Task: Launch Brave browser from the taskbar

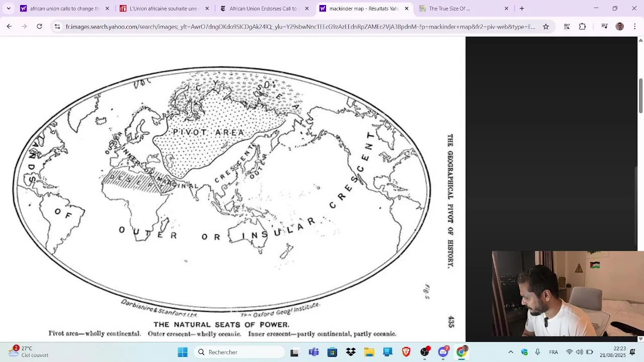Action: coord(406,352)
